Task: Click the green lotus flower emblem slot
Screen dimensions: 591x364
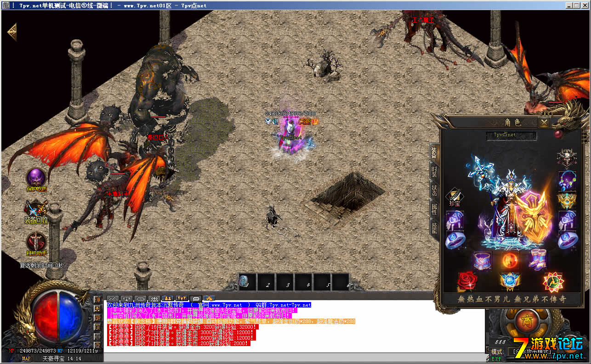Action: [x=553, y=281]
